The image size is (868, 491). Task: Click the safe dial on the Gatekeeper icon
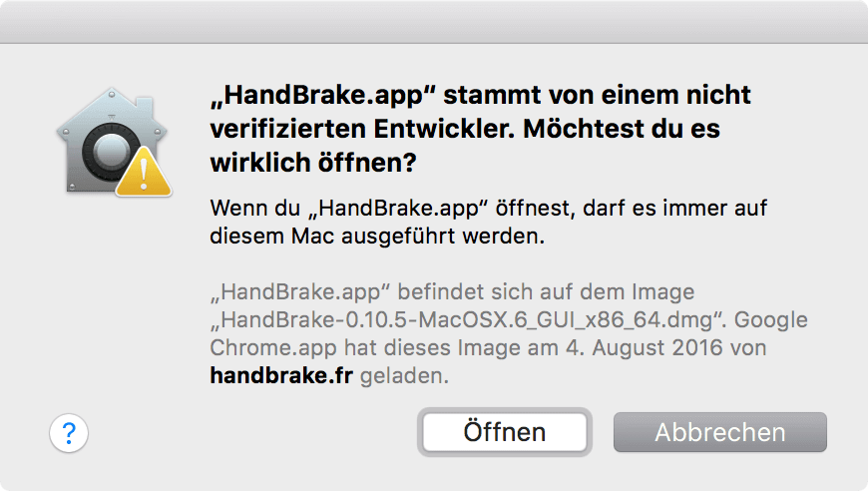110,151
